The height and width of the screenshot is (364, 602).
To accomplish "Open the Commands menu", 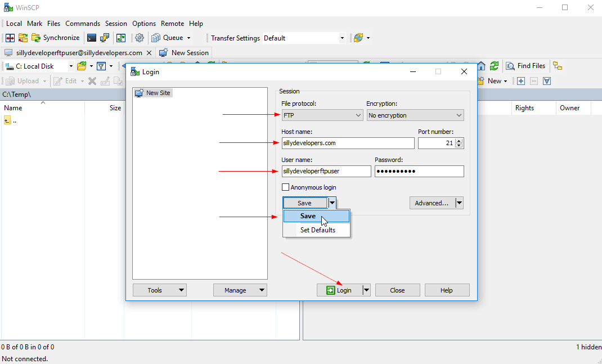I will [x=83, y=24].
